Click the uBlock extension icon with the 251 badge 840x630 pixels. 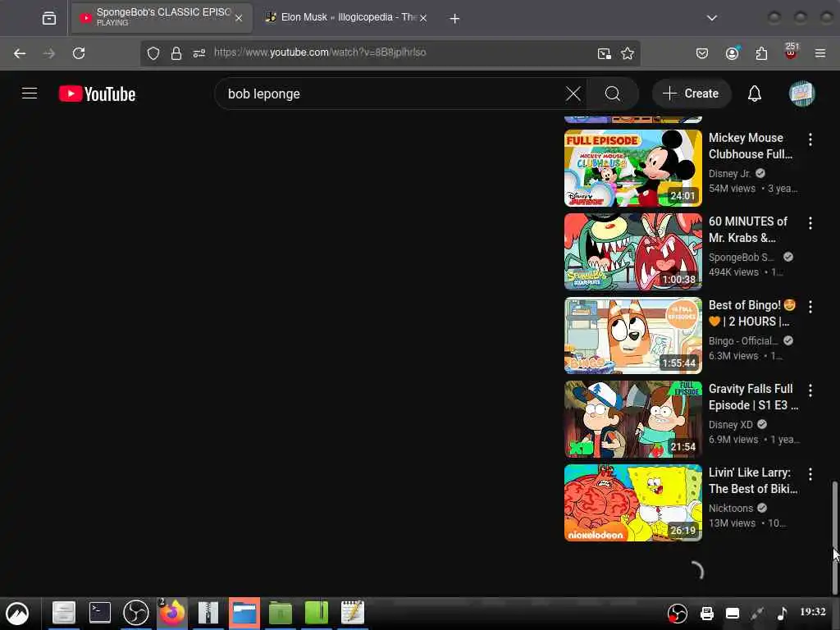791,52
